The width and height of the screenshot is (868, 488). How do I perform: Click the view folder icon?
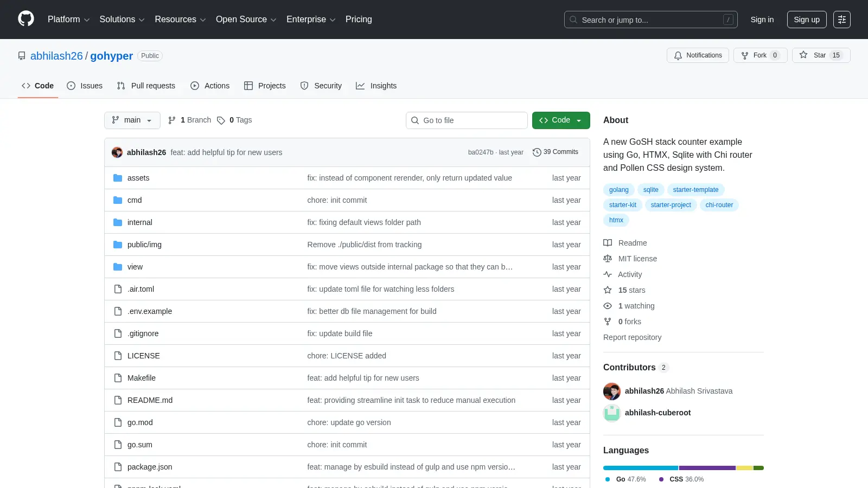(118, 267)
